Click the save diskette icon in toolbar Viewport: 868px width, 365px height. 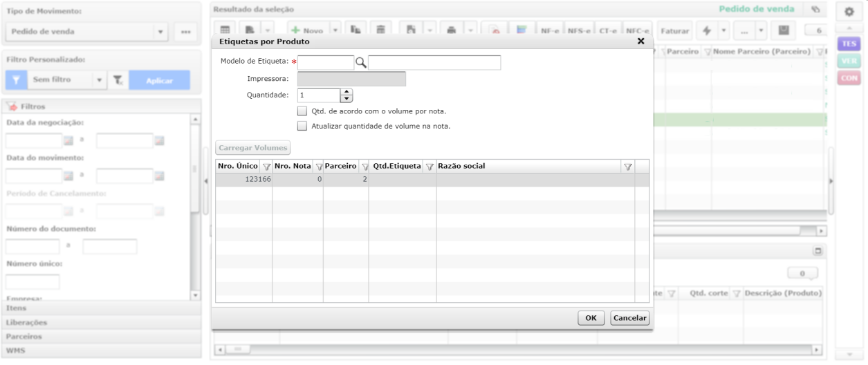[x=784, y=30]
